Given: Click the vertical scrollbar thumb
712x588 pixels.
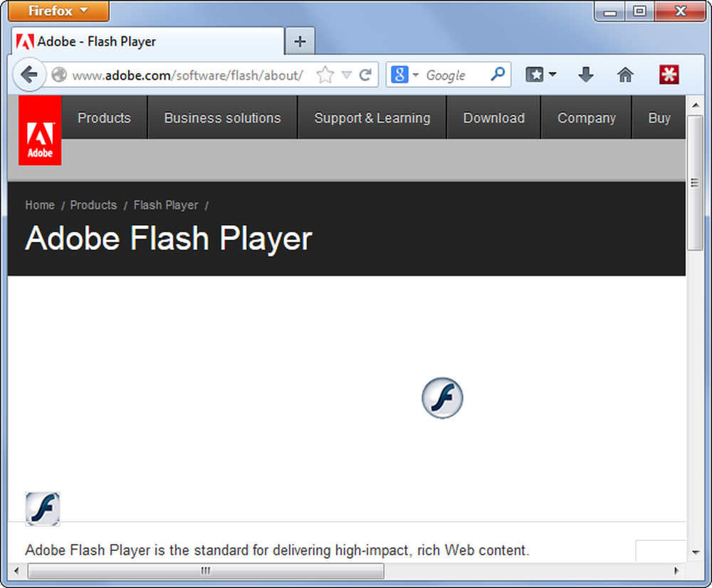Looking at the screenshot, I should click(x=695, y=182).
